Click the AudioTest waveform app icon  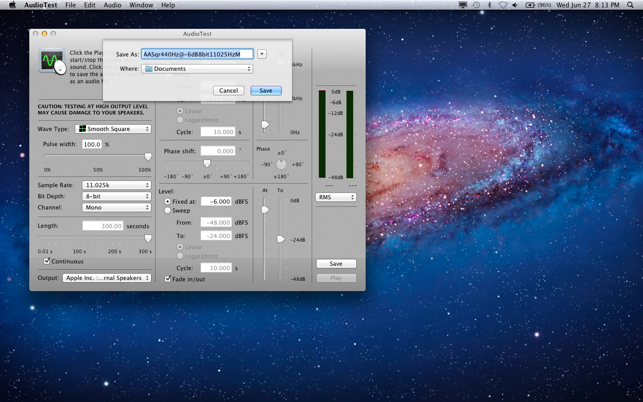pyautogui.click(x=52, y=61)
